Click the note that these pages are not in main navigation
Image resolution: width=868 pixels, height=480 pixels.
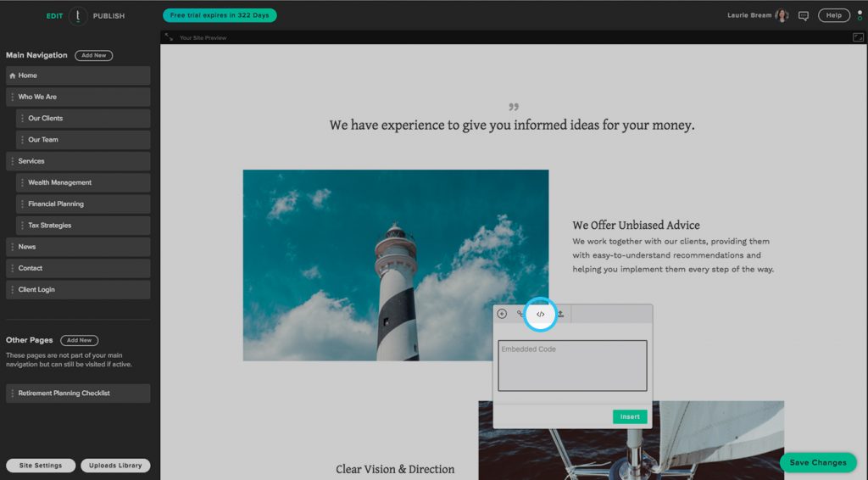click(70, 360)
